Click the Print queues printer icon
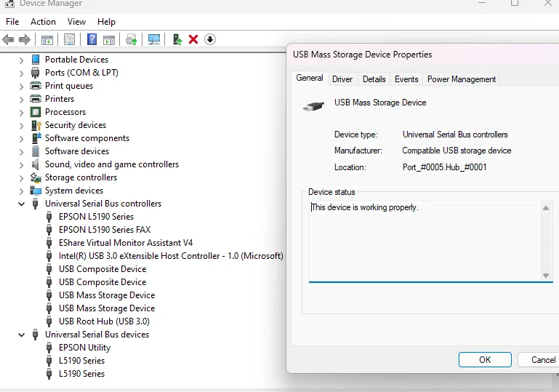 pos(36,86)
